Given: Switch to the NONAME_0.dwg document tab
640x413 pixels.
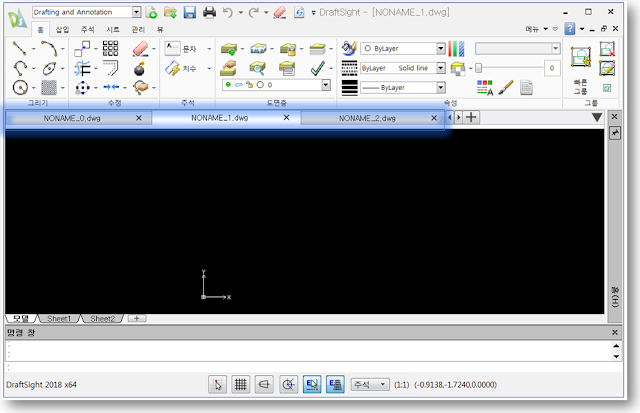Looking at the screenshot, I should pyautogui.click(x=72, y=118).
